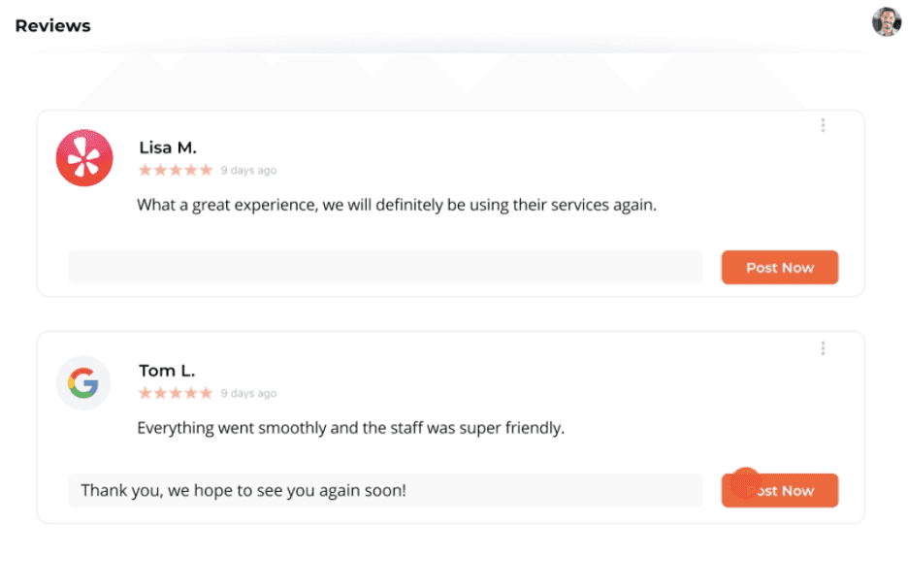Click the profile avatar in the top right
This screenshot has height=588, width=908.
[887, 20]
